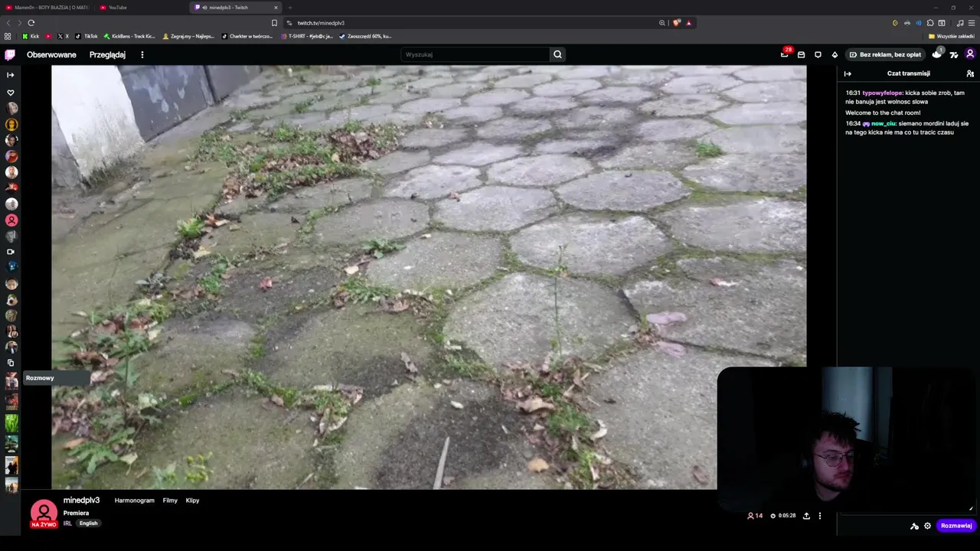Click username typowyfelope in chat
The image size is (980, 551).
click(x=883, y=93)
